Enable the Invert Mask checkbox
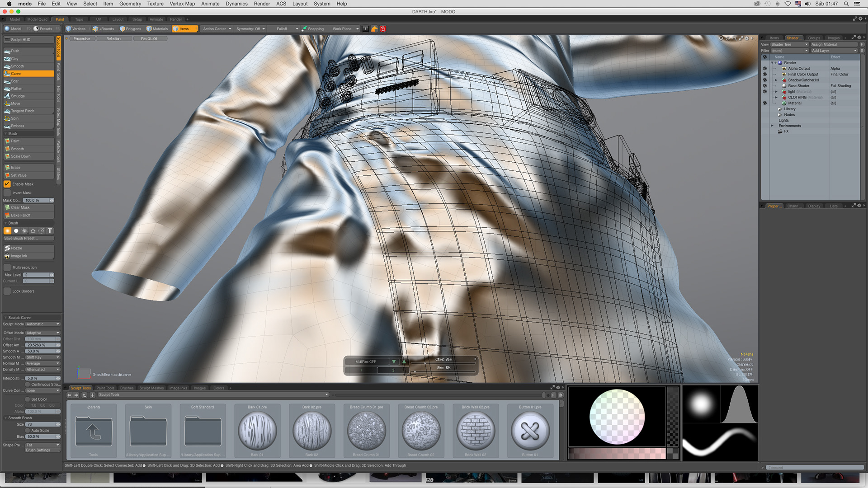The width and height of the screenshot is (868, 488). (7, 193)
